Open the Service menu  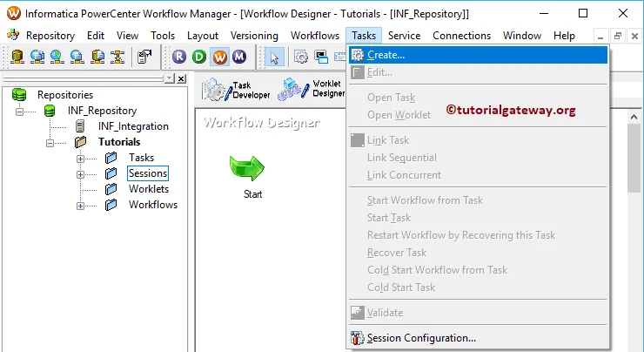(x=404, y=36)
